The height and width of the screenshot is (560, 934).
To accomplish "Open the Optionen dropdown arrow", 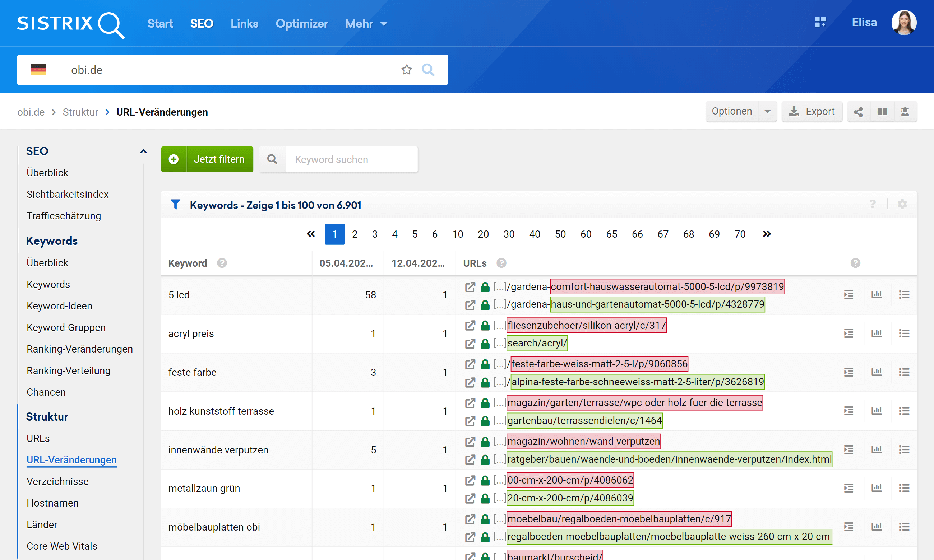I will click(767, 112).
